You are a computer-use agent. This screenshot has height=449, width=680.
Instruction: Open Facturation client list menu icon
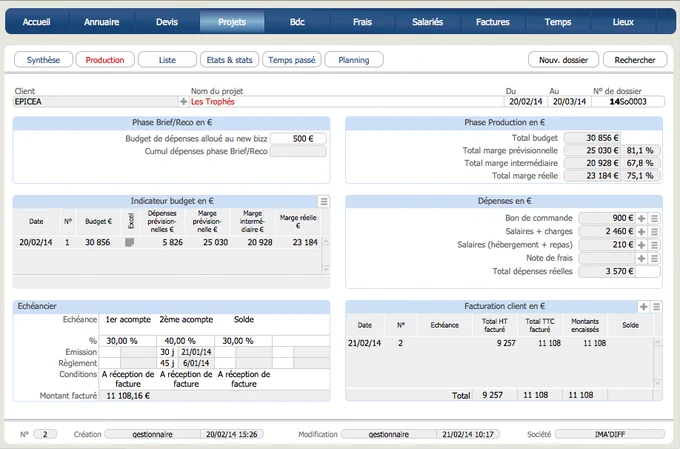(x=657, y=307)
